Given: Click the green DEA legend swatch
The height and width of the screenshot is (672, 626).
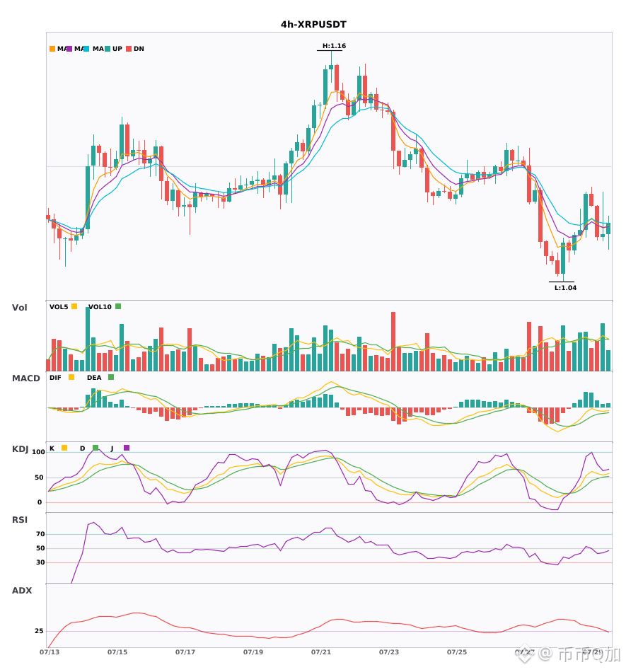Looking at the screenshot, I should (x=111, y=377).
